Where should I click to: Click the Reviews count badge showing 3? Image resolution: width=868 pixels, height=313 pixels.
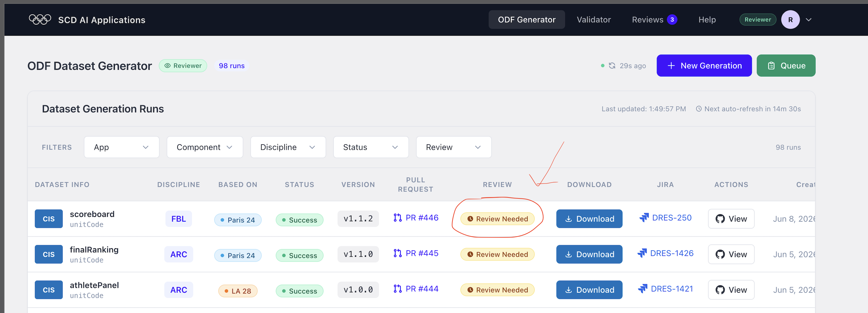[672, 19]
